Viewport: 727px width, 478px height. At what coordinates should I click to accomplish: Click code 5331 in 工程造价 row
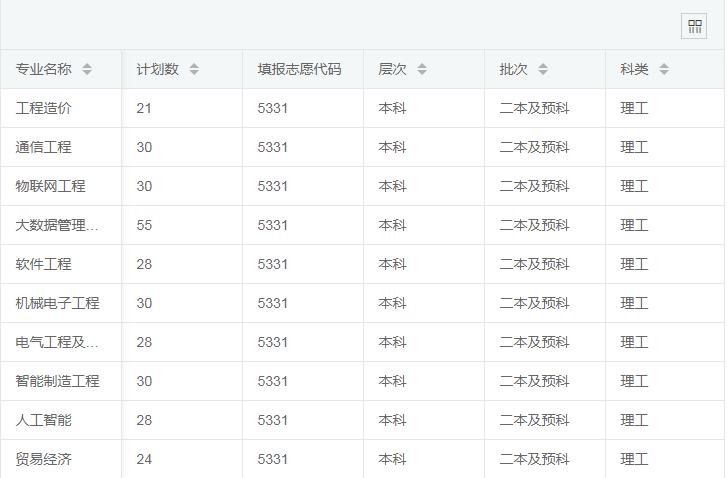tap(273, 108)
